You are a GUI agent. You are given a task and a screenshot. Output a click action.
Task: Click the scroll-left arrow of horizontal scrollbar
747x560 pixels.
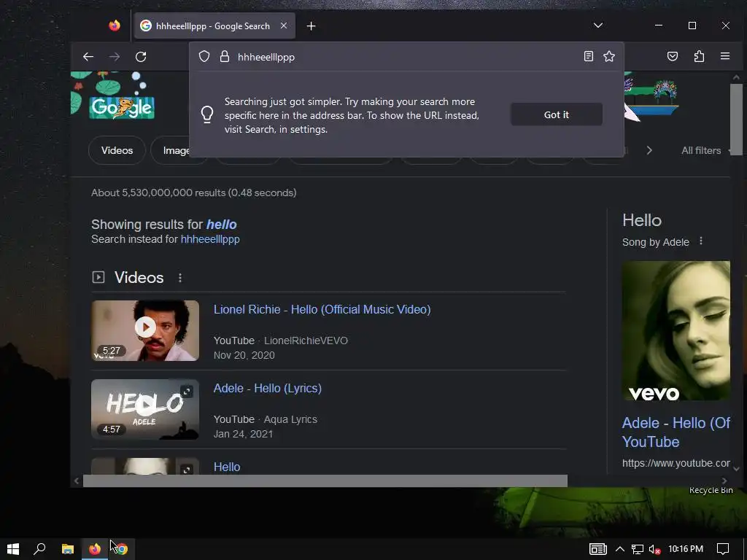76,481
